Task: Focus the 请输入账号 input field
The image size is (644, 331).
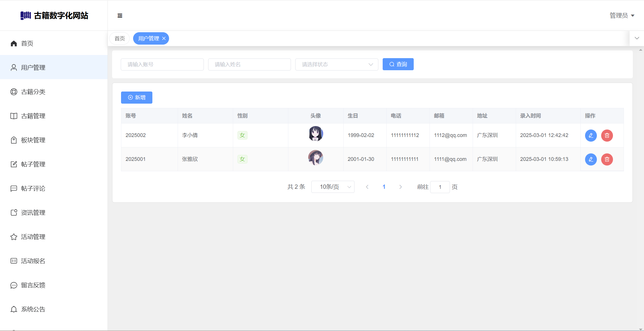Action: [x=162, y=64]
